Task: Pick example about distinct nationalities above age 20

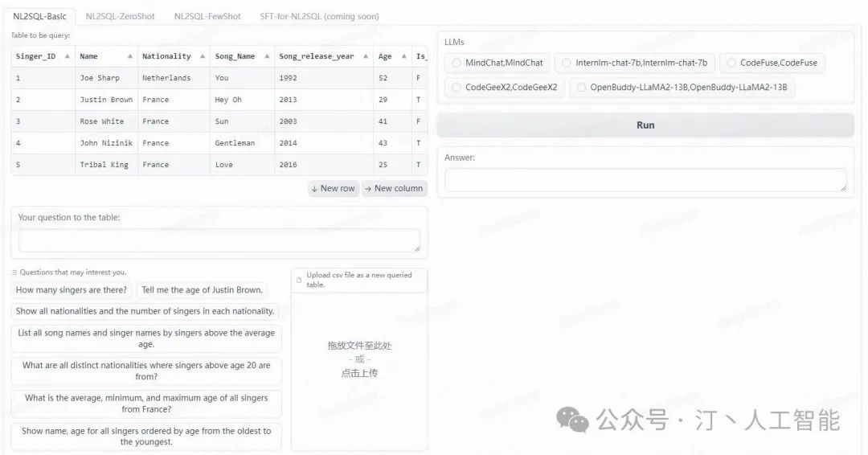Action: tap(146, 371)
